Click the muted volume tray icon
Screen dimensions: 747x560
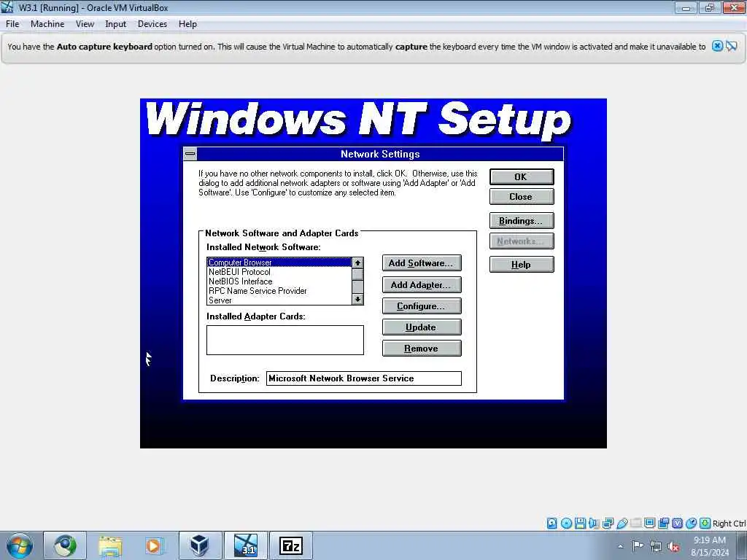(x=673, y=546)
